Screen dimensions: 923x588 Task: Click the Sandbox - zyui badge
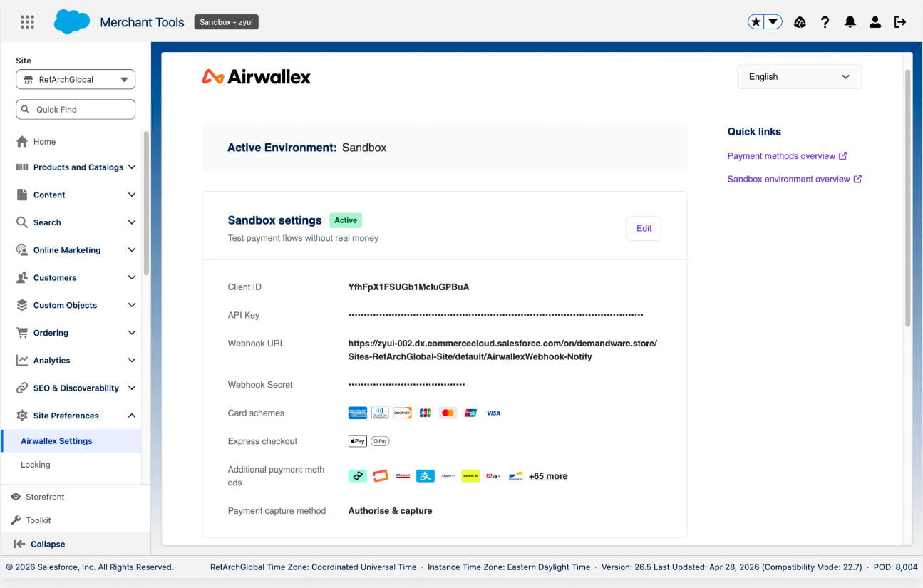coord(226,22)
